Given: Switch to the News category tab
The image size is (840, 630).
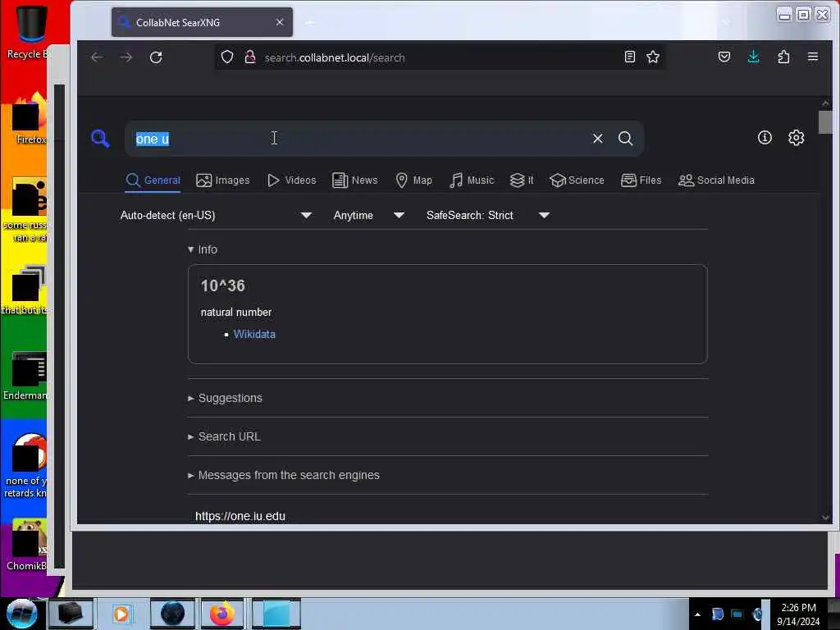Looking at the screenshot, I should (x=354, y=180).
